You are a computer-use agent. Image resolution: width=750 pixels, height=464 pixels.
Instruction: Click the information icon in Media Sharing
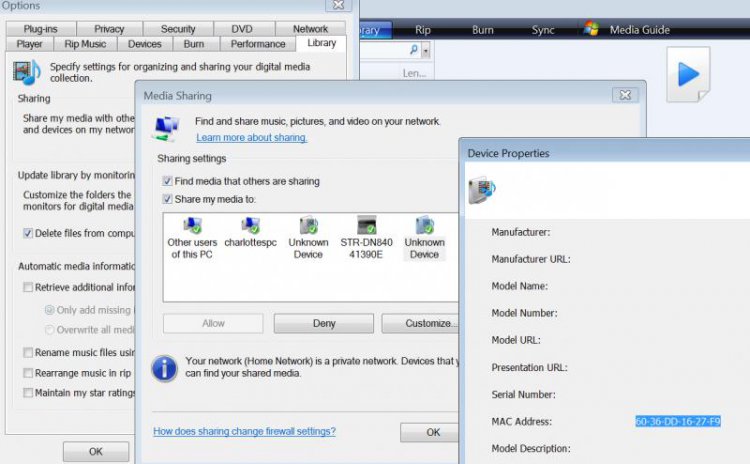[164, 368]
